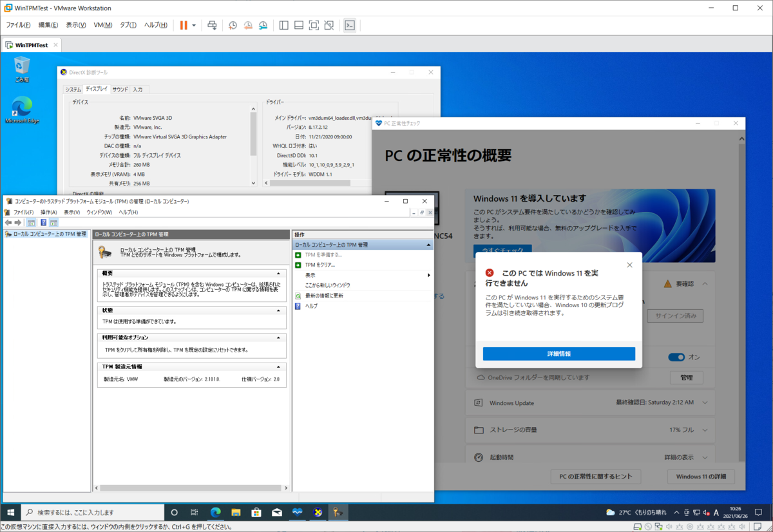The image size is (773, 532).
Task: Switch to 入力 tab in DirectX tool
Action: 138,90
